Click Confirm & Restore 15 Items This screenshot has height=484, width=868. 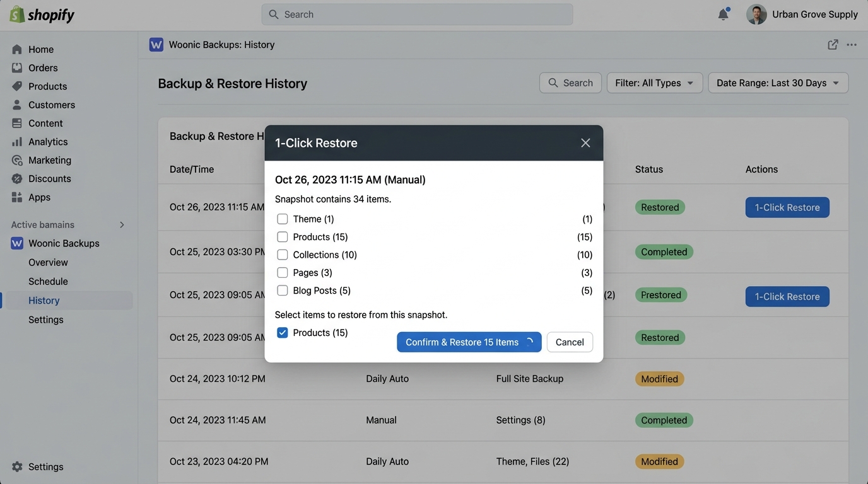(469, 342)
